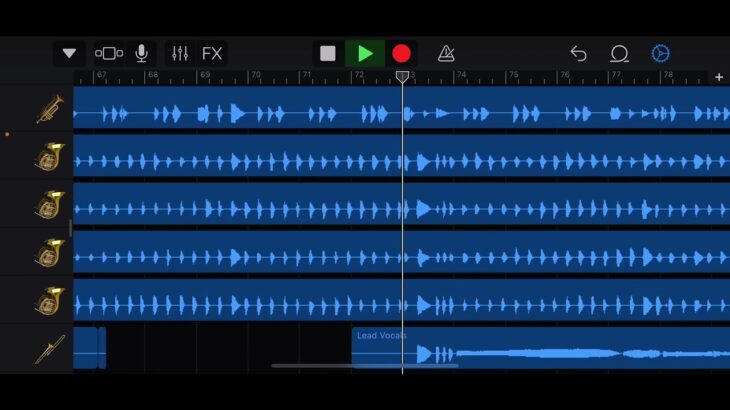The height and width of the screenshot is (410, 730).
Task: Jump to bar 76 on ruler
Action: [565, 75]
